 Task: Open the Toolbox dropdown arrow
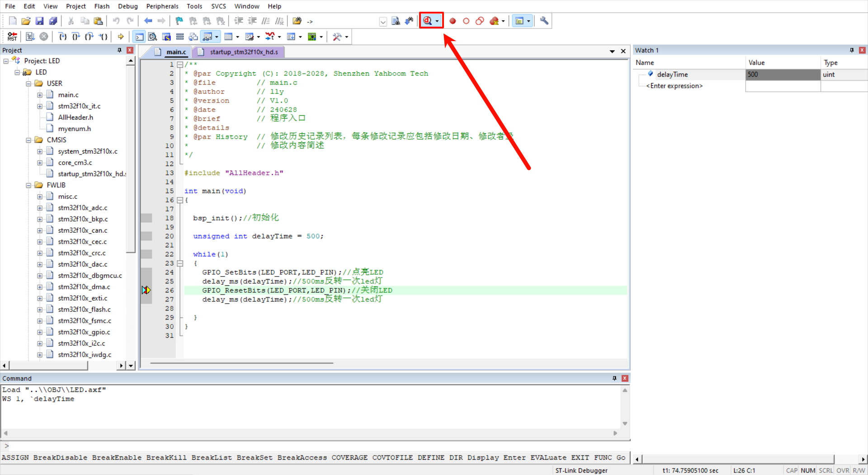point(347,37)
